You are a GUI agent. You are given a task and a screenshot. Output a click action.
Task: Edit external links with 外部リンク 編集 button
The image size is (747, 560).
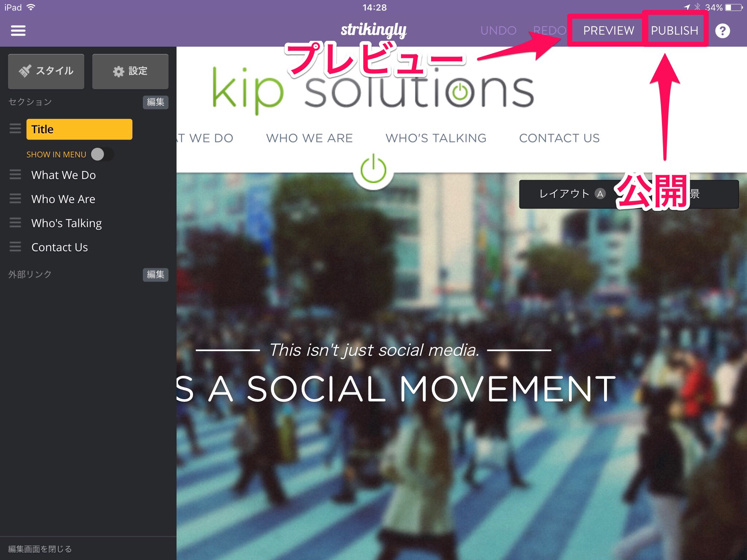click(x=155, y=275)
